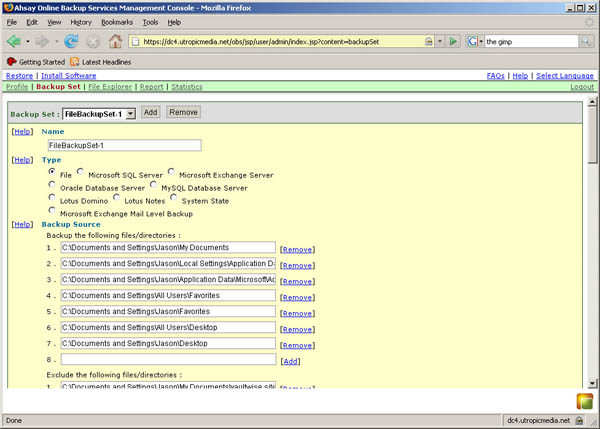Open the address bar history dropdown
Image resolution: width=600 pixels, height=429 pixels.
(x=440, y=41)
